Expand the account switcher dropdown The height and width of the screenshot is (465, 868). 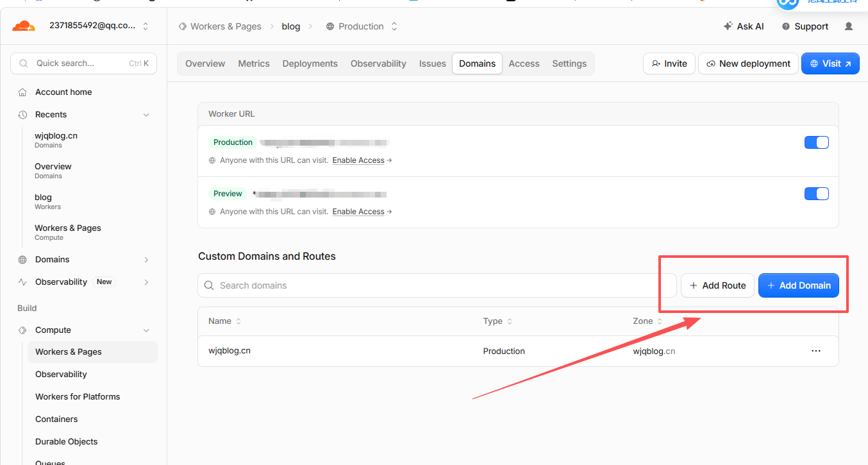coord(146,26)
